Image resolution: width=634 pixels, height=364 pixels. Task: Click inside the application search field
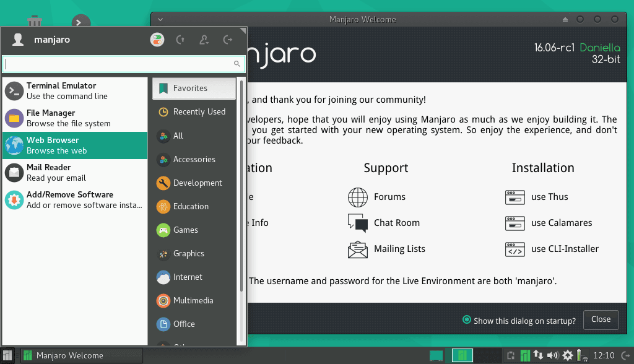point(122,64)
